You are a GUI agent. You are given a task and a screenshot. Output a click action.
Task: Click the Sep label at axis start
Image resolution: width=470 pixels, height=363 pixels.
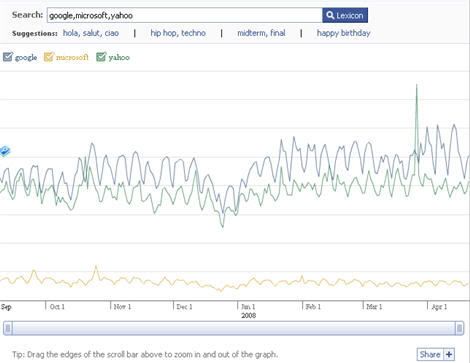click(x=6, y=307)
